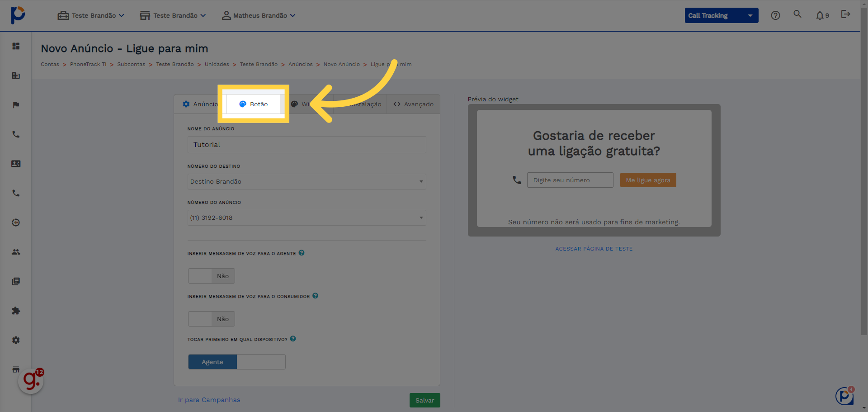Open the flag campaigns icon in sidebar

(x=16, y=105)
